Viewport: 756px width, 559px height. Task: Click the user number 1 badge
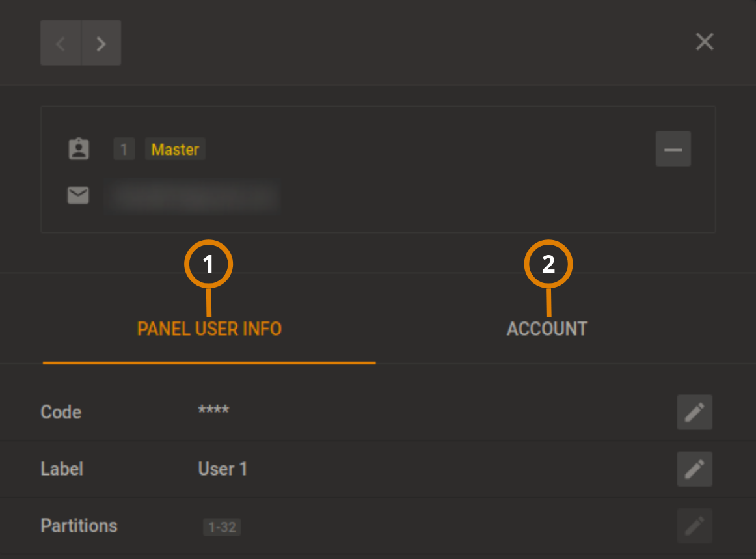coord(124,149)
